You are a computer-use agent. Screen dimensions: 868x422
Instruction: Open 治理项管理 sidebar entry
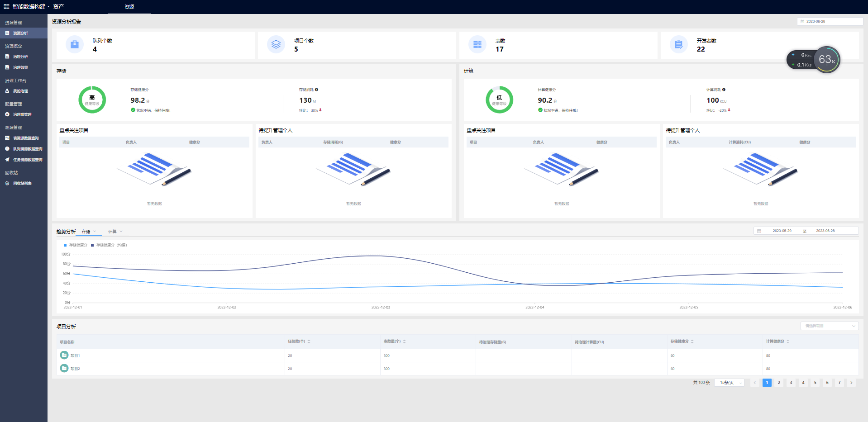coord(24,114)
